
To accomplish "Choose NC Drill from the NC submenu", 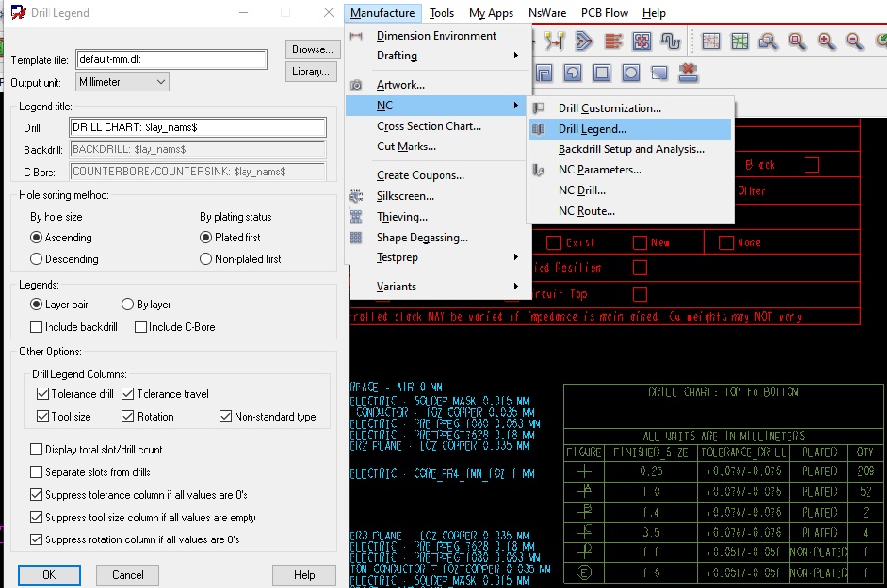I will pos(582,190).
